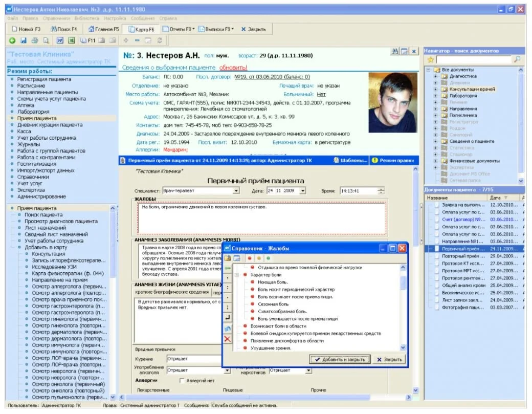The width and height of the screenshot is (532, 414).
Task: Select Повторный приём document row
Action: [x=475, y=256]
